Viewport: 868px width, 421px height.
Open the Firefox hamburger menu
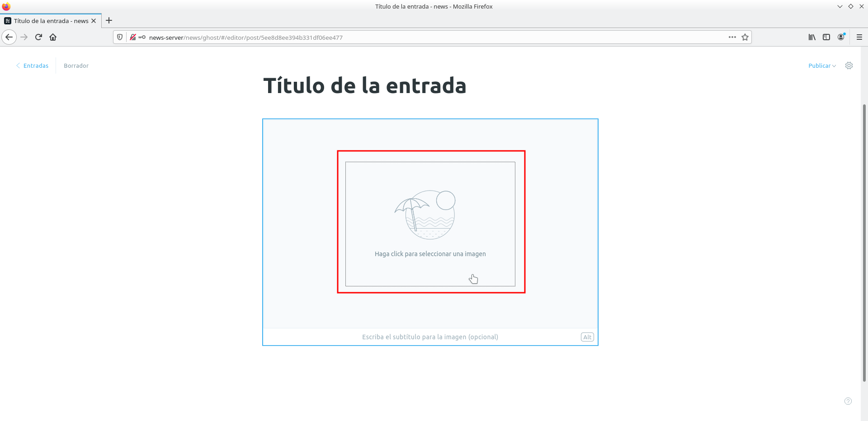coord(859,37)
